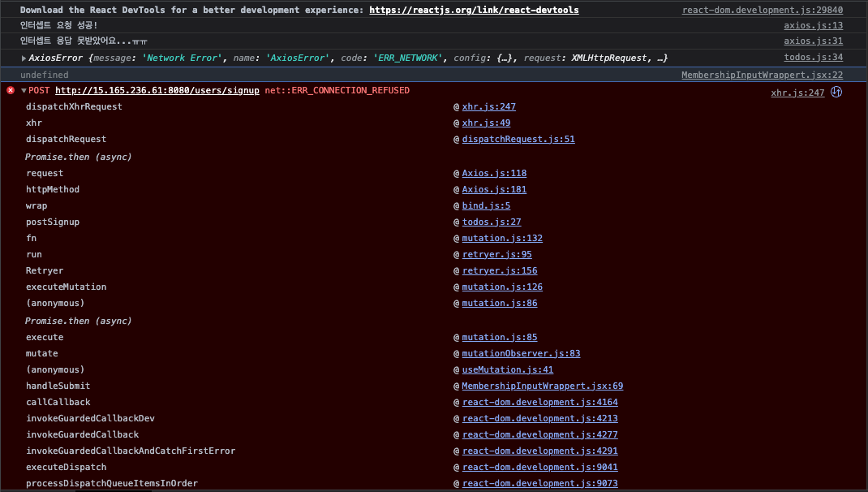Click the 'undefined' log message
Viewport: 868px width, 492px height.
(45, 75)
